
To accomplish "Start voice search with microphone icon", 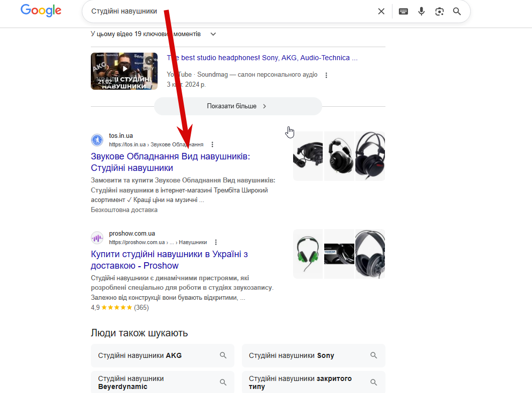I will click(421, 12).
